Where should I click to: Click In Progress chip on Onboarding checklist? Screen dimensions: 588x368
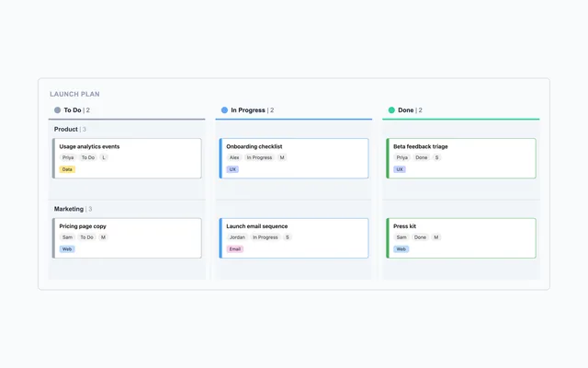(259, 157)
